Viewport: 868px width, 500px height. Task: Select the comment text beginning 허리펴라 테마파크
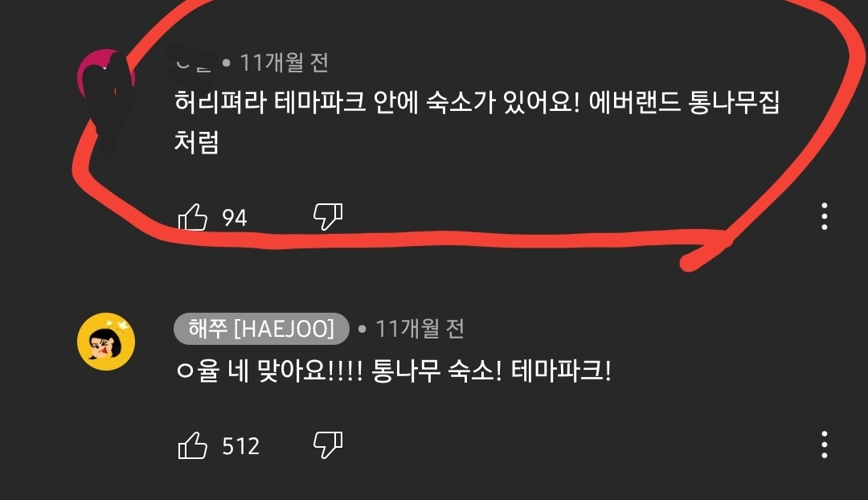click(x=477, y=122)
